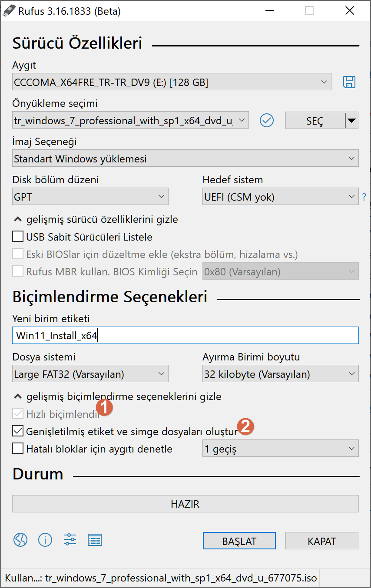This screenshot has height=588, width=371.
Task: Open the Önyükleme seçimi dropdown
Action: point(130,120)
